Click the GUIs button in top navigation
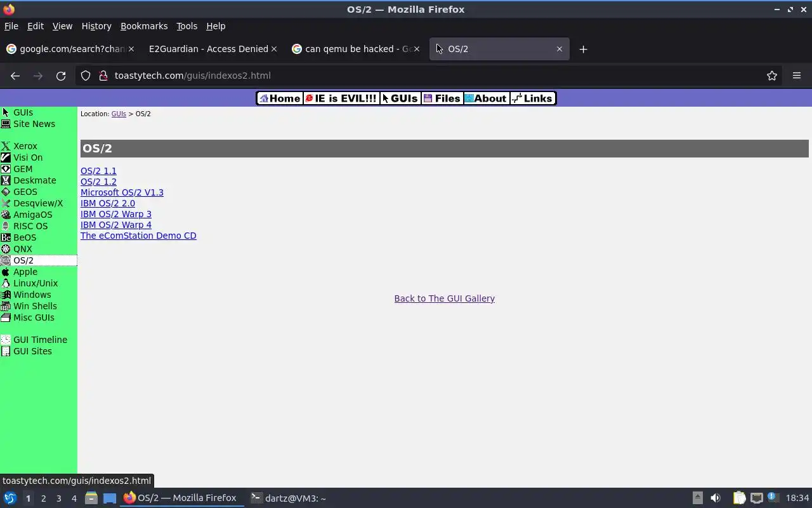The height and width of the screenshot is (508, 812). click(400, 98)
